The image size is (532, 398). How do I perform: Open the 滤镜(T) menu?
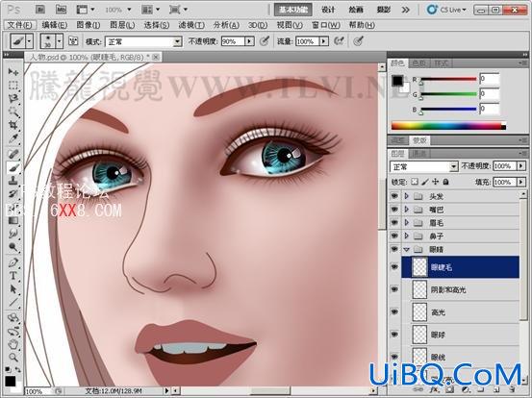click(191, 25)
